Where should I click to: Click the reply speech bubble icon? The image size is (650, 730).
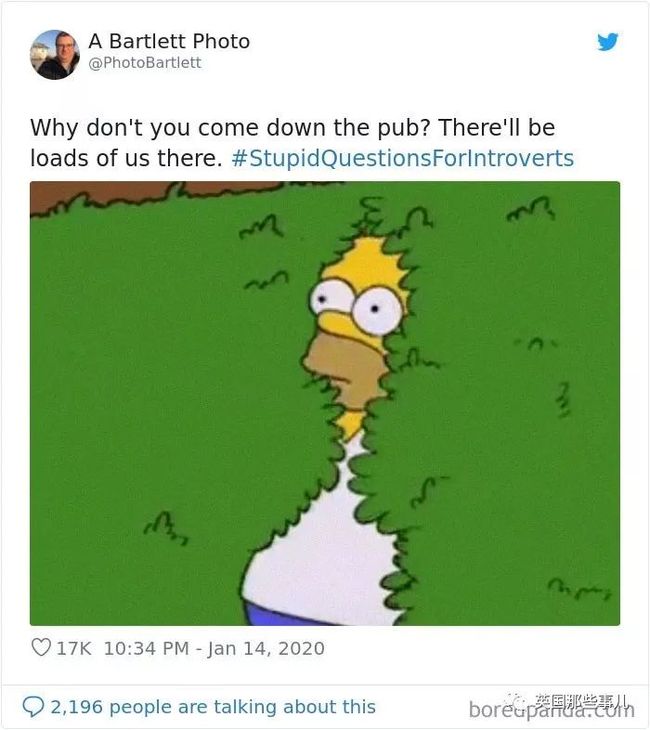pos(34,706)
